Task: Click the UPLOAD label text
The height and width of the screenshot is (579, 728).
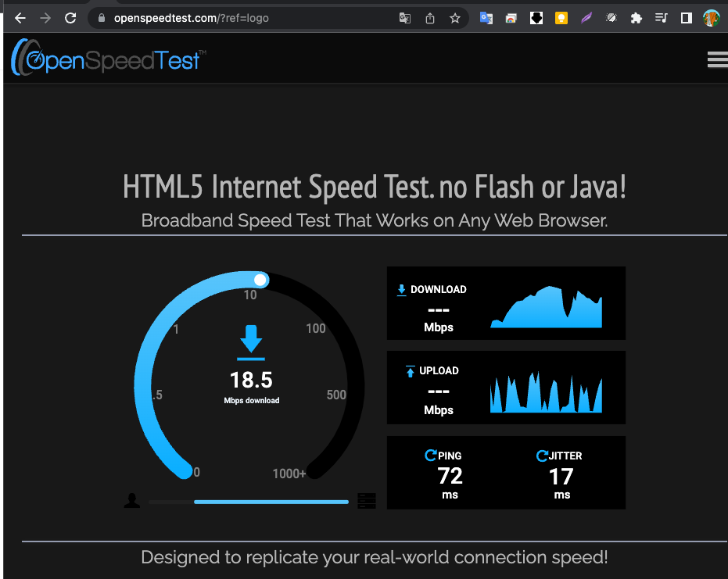Action: [x=439, y=370]
